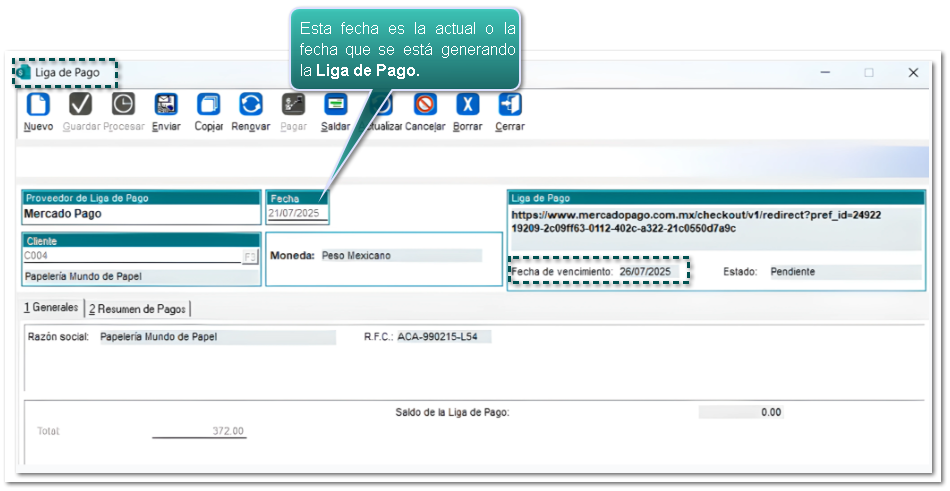Image resolution: width=950 pixels, height=491 pixels.
Task: Click the Cerrar door icon
Action: coord(510,104)
